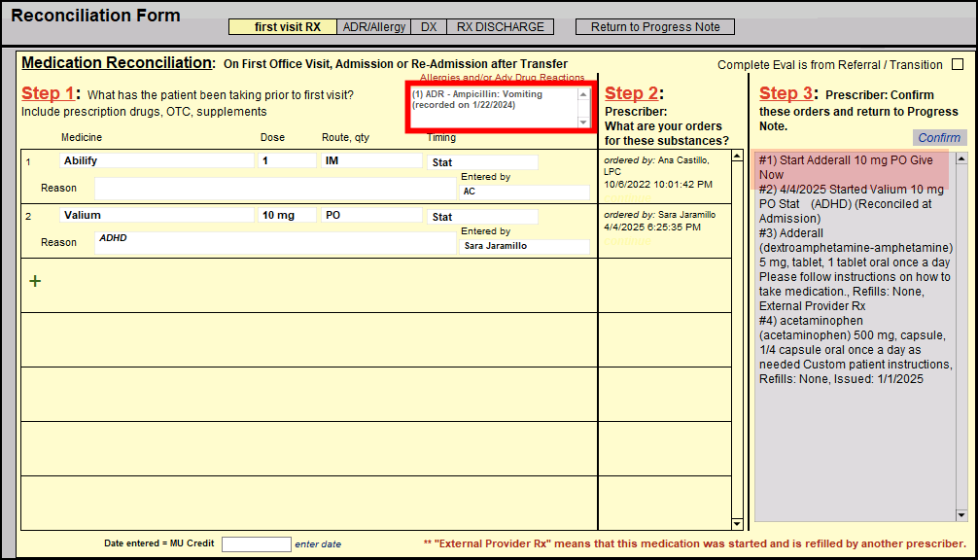Image resolution: width=978 pixels, height=560 pixels.
Task: Click the Return to Progress Note button
Action: [x=655, y=27]
